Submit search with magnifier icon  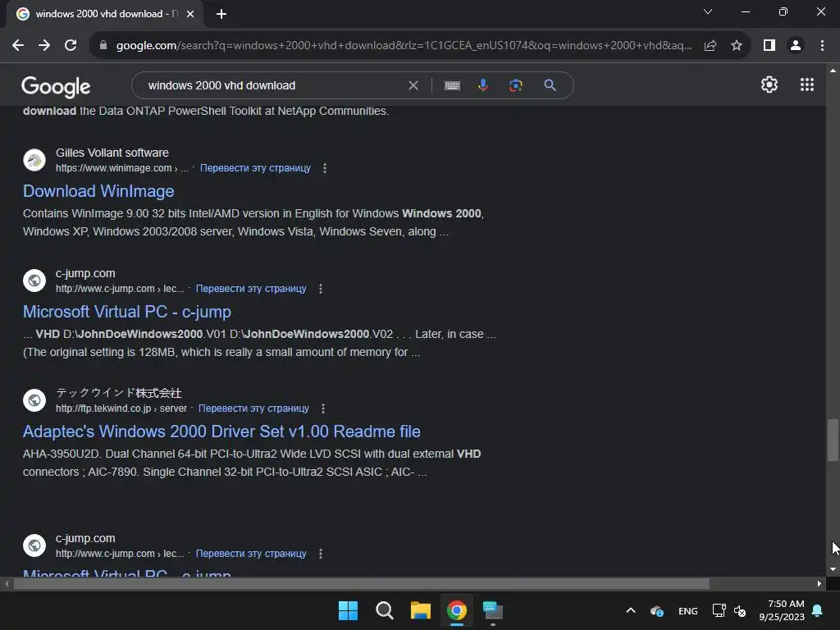550,85
